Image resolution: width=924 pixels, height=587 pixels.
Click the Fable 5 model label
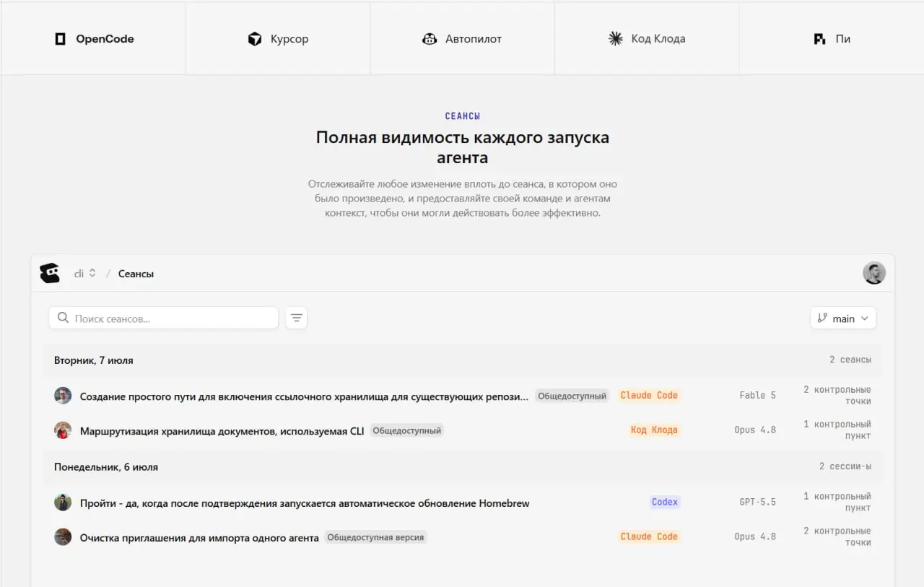click(x=757, y=395)
